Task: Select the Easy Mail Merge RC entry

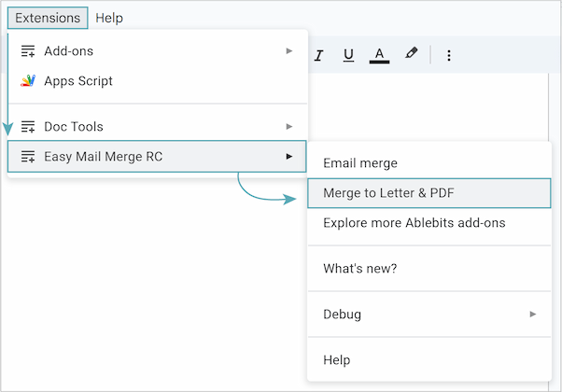Action: click(x=157, y=157)
